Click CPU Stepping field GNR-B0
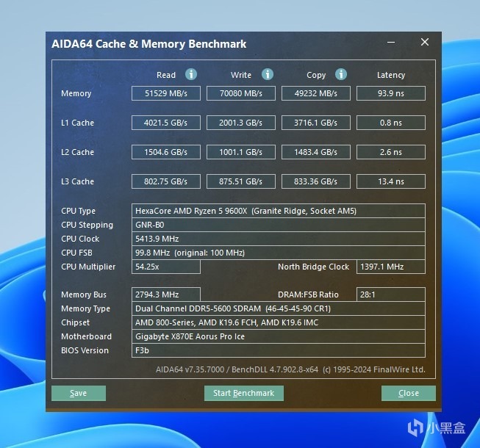This screenshot has height=448, width=480. click(x=279, y=225)
